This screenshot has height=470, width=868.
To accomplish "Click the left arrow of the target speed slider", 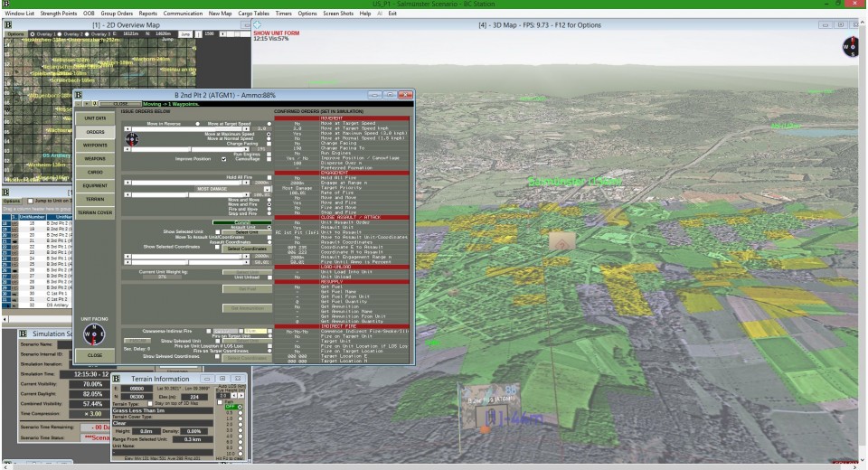I will point(127,128).
